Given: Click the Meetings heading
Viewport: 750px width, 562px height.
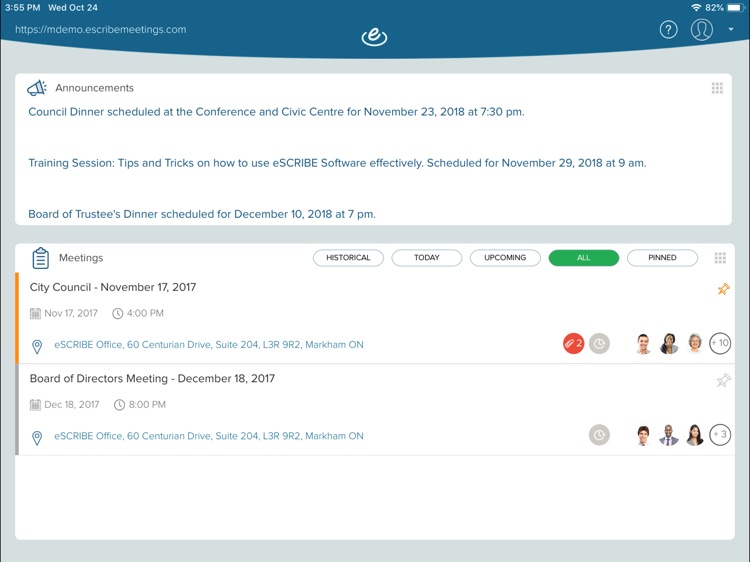Looking at the screenshot, I should [81, 258].
